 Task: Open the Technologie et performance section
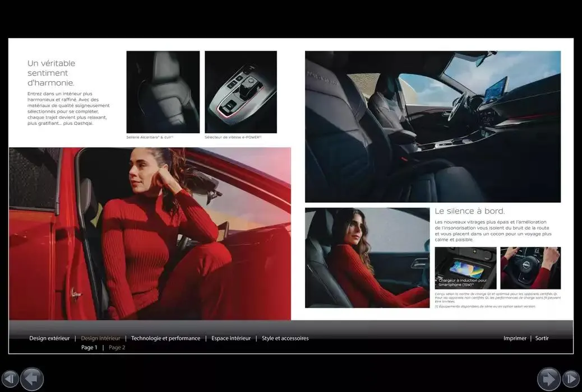[x=165, y=338]
